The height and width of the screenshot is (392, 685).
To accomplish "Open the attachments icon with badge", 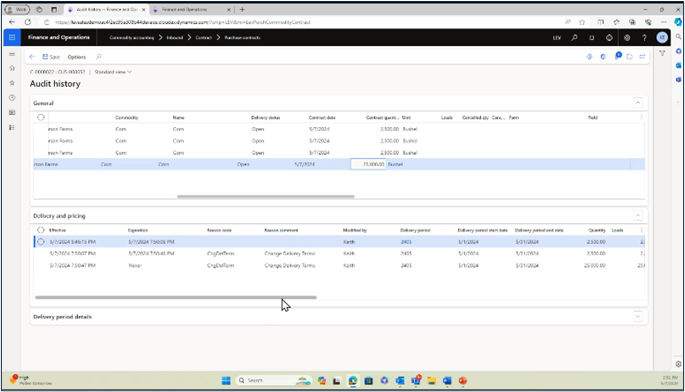I will tap(617, 56).
